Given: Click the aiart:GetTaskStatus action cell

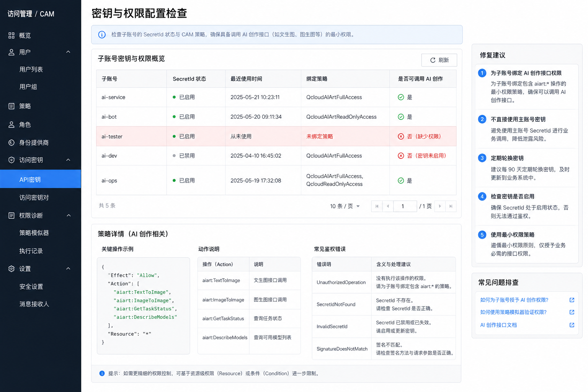Looking at the screenshot, I should [223, 318].
